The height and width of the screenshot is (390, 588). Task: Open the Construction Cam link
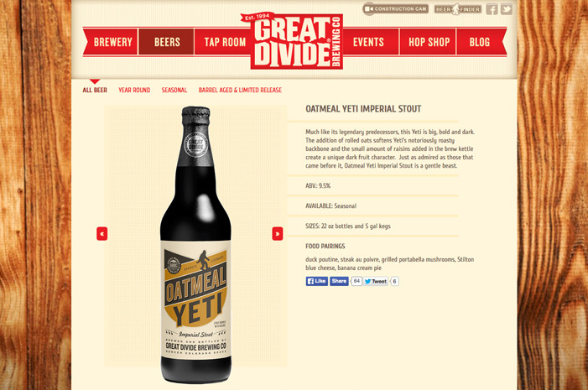click(x=396, y=8)
